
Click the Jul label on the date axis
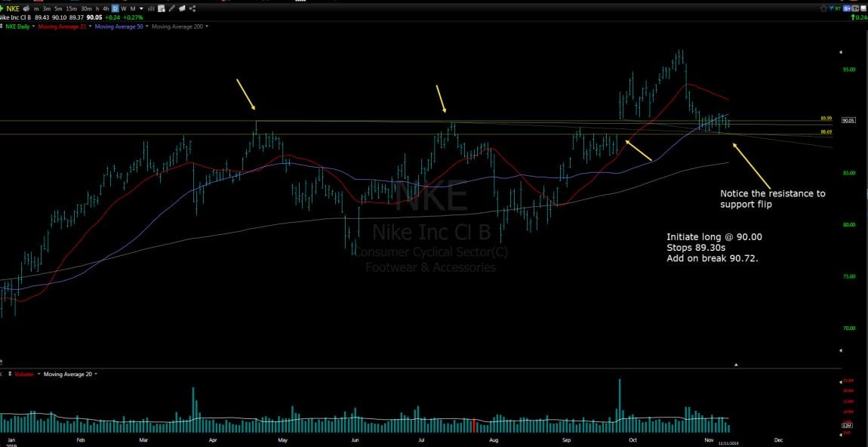[421, 440]
